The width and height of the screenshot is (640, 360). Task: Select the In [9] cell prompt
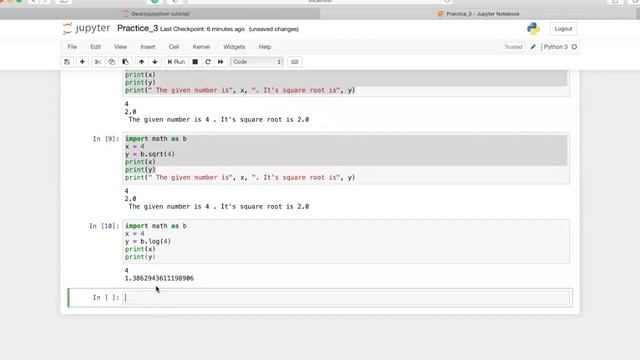point(106,139)
